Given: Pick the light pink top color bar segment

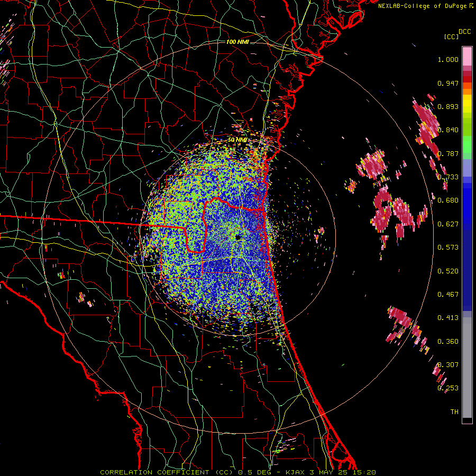Looking at the screenshot, I should [467, 57].
